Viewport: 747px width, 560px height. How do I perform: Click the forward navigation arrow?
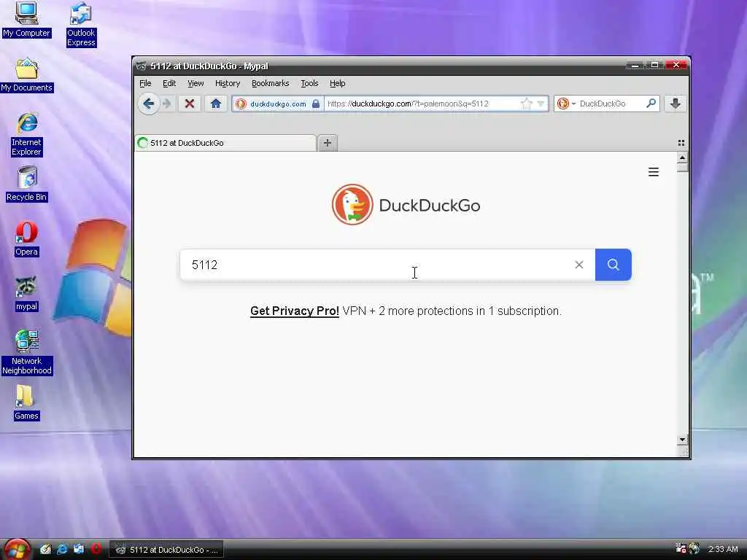click(x=166, y=104)
